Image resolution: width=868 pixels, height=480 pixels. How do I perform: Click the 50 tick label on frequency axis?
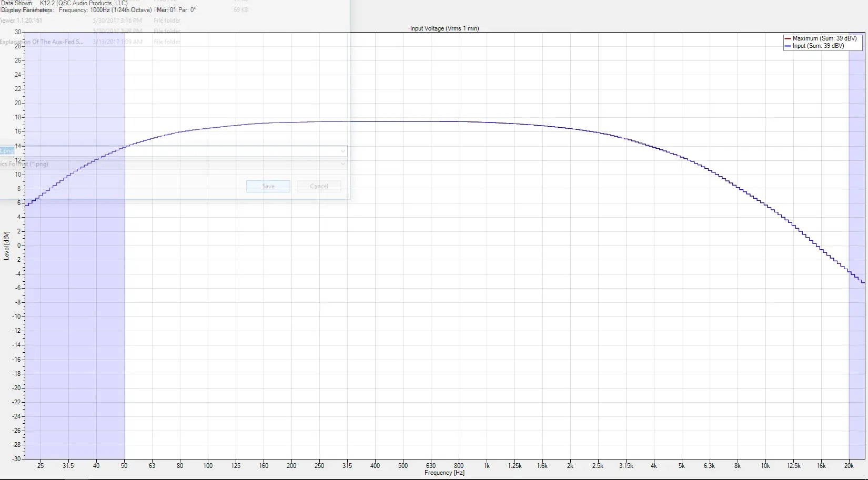click(124, 466)
